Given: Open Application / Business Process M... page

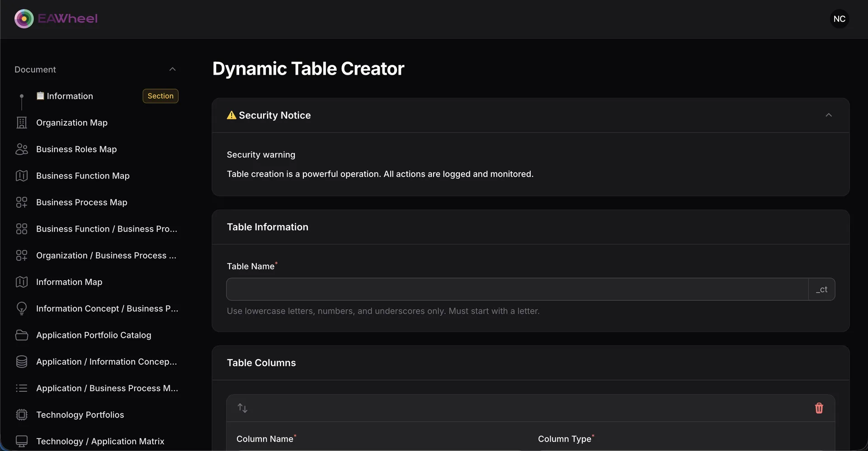Looking at the screenshot, I should pos(107,388).
